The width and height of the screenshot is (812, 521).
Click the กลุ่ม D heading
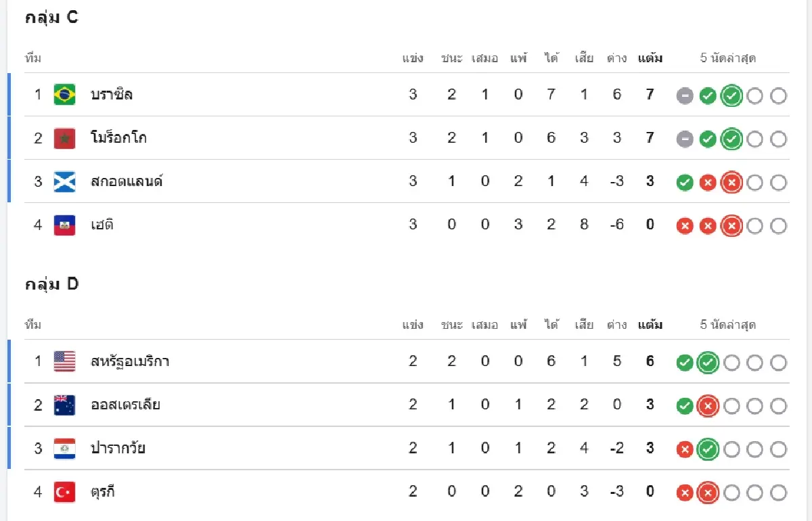[52, 284]
